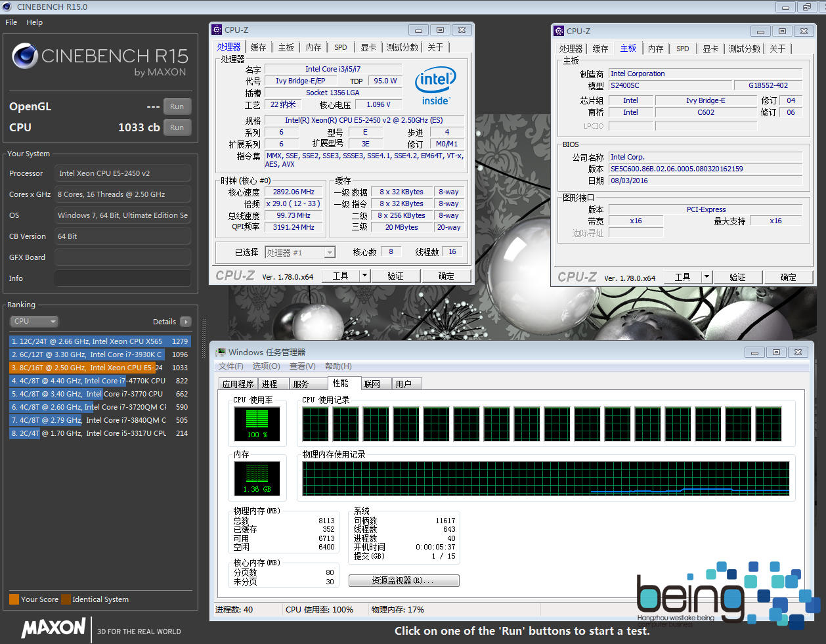This screenshot has width=826, height=644.
Task: Click 验证 button in left CPU-Z
Action: tap(395, 276)
